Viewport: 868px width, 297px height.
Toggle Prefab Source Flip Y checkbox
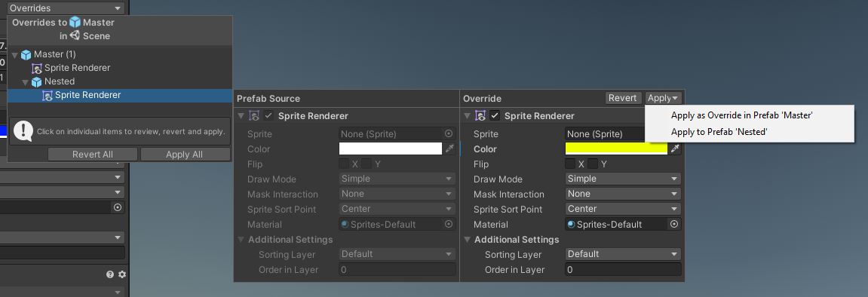tap(367, 164)
